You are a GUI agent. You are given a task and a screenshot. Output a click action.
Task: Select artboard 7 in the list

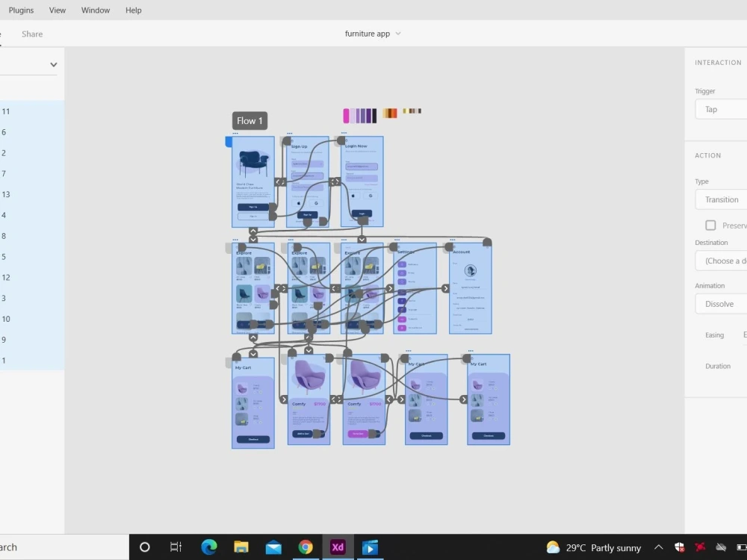tap(32, 174)
